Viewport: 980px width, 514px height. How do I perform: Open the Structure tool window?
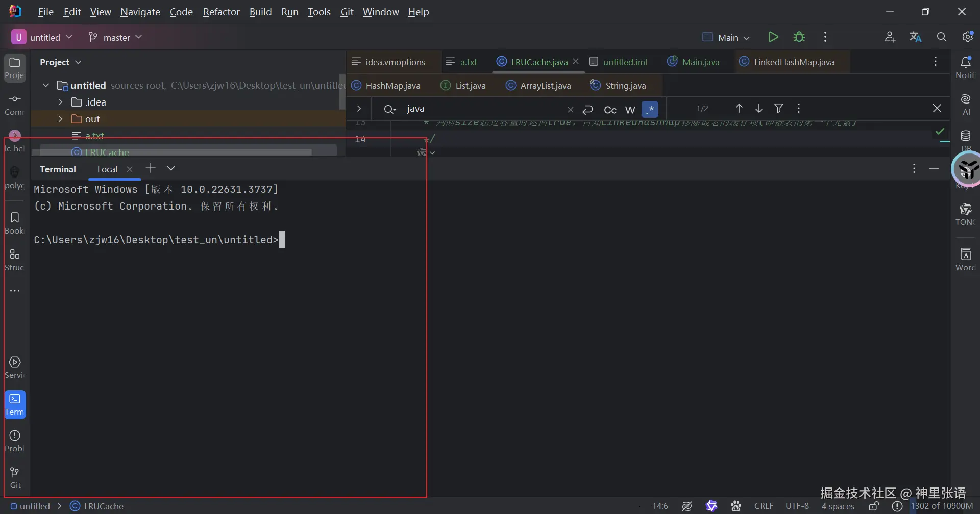15,260
